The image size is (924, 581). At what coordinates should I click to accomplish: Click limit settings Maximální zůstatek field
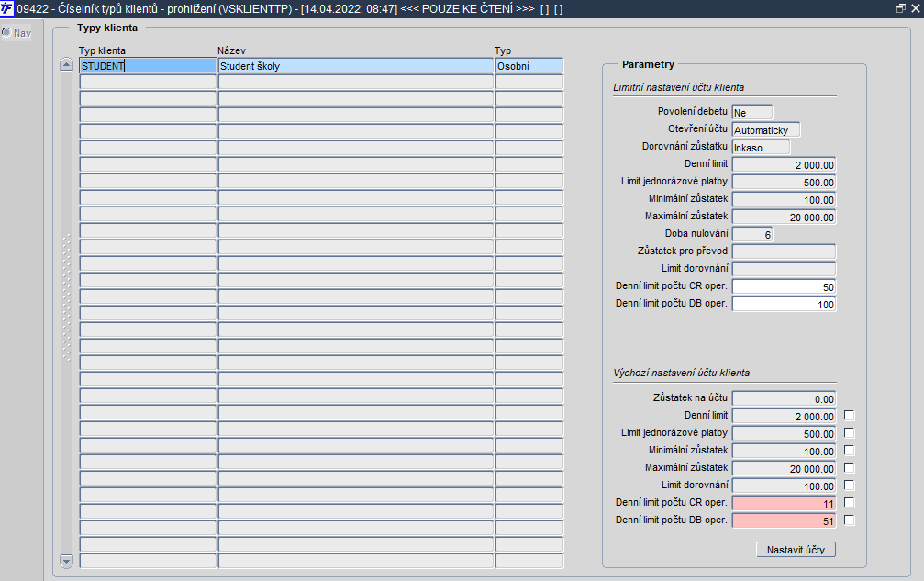point(784,217)
